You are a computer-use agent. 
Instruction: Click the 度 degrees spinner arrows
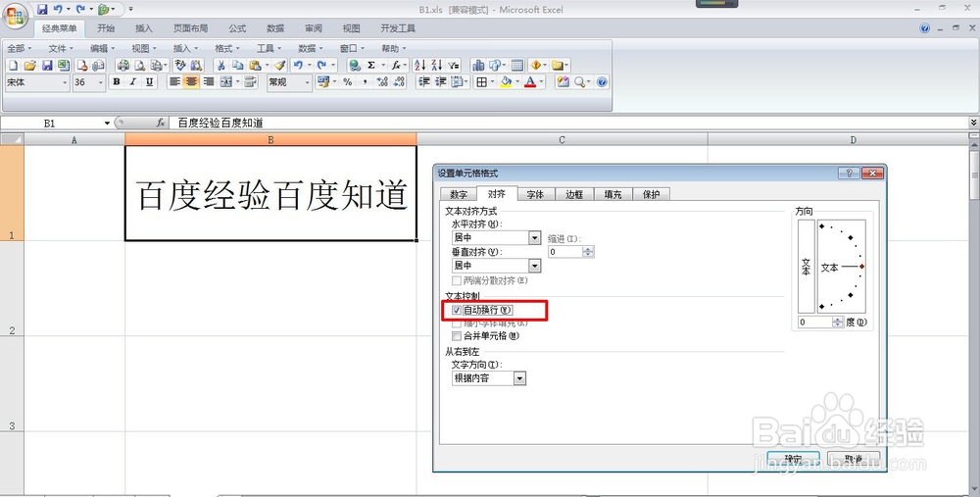[838, 322]
